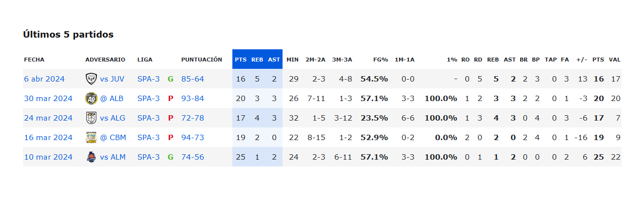Click the highlighted REB column header

(x=257, y=60)
